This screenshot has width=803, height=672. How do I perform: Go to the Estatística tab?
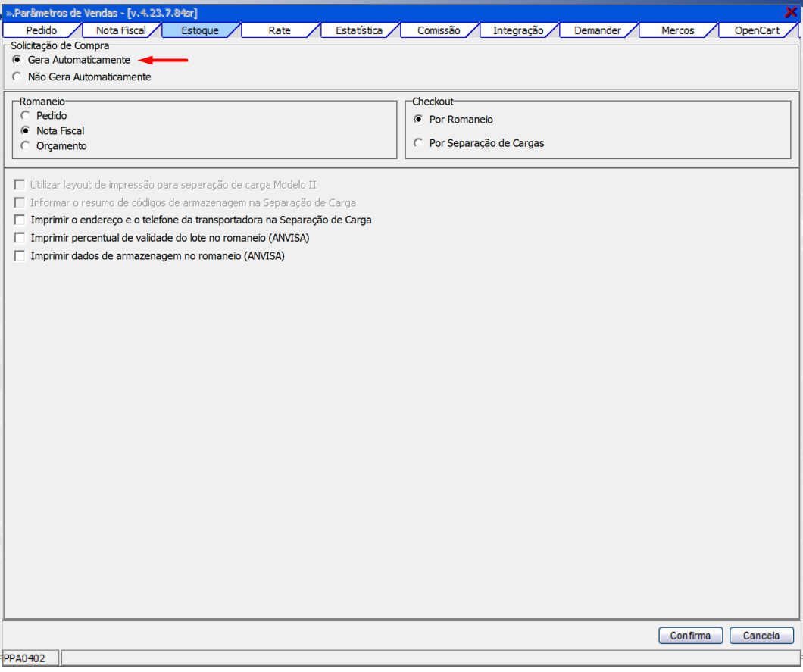(358, 30)
